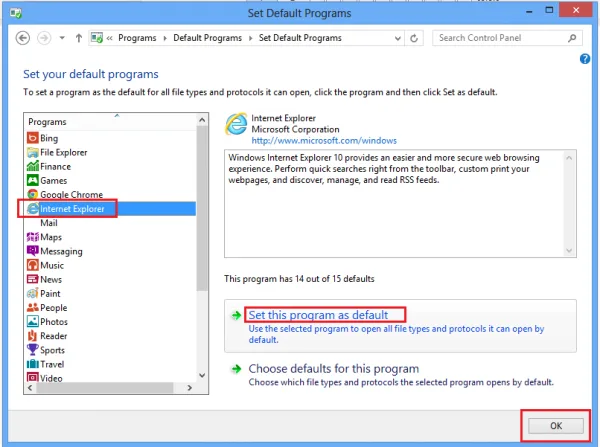Click the Internet Explorer icon in programs list
This screenshot has height=447, width=600.
33,209
